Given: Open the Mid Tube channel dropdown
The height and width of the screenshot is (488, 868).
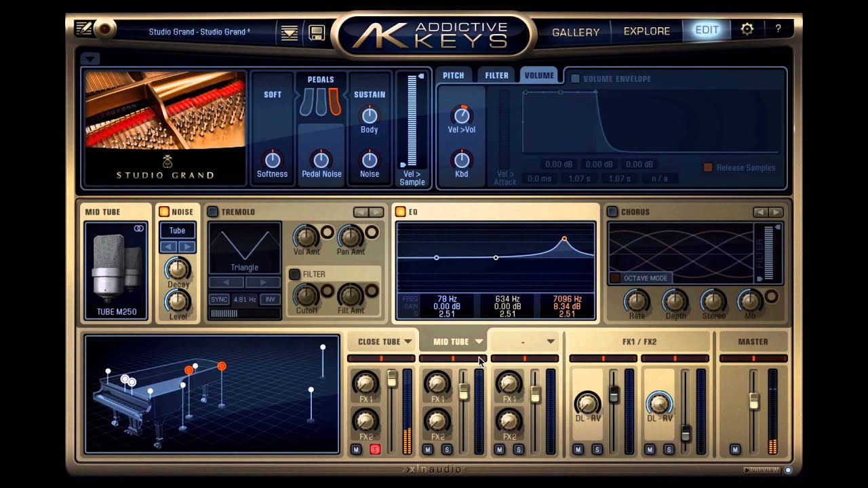Looking at the screenshot, I should coord(479,342).
